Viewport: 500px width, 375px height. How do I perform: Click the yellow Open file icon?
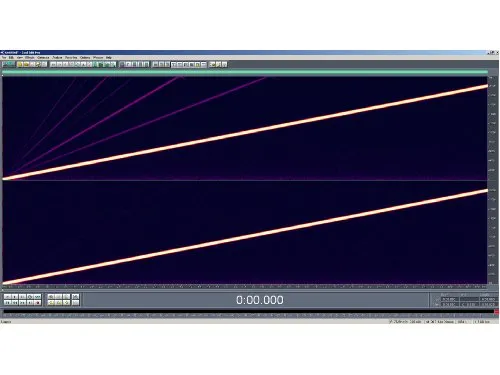tap(26, 64)
